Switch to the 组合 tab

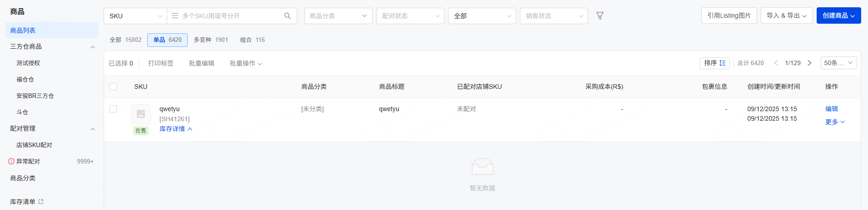tap(252, 40)
